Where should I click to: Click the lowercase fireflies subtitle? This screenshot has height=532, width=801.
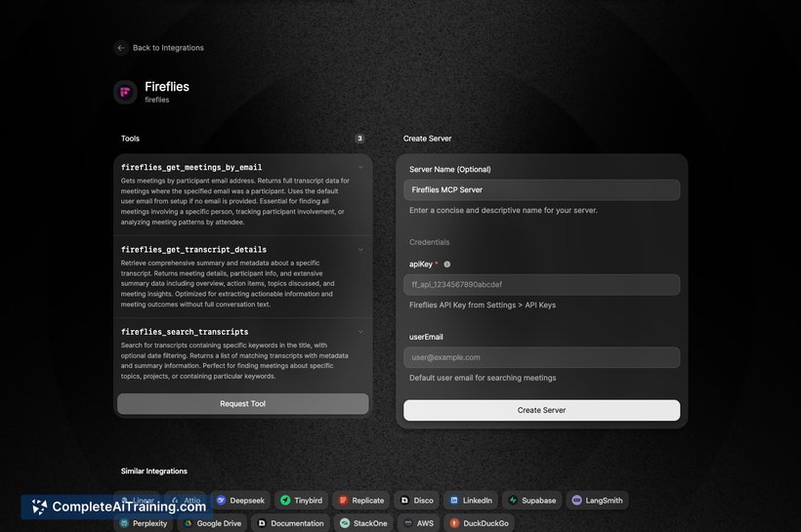[x=157, y=101]
